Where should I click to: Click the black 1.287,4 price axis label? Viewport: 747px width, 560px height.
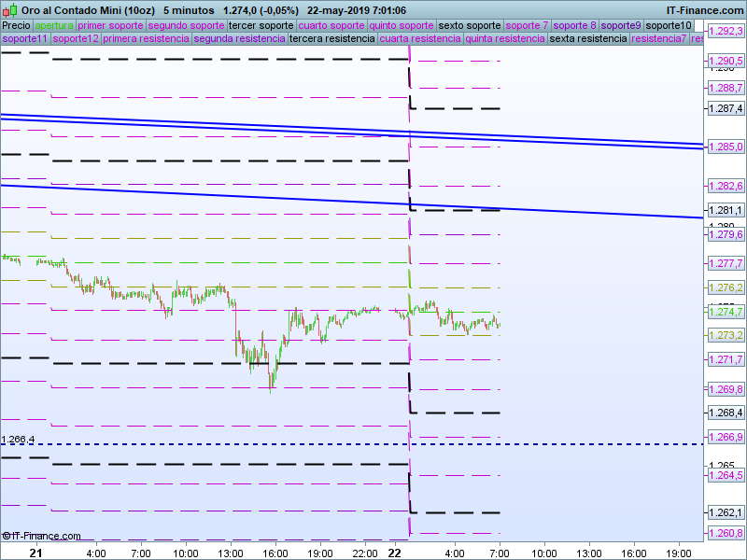pos(726,108)
